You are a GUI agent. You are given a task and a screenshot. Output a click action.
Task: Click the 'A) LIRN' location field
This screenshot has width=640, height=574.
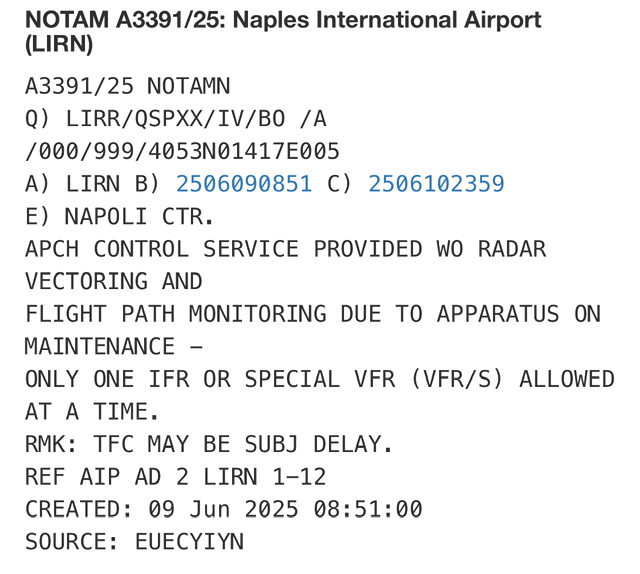click(x=66, y=184)
